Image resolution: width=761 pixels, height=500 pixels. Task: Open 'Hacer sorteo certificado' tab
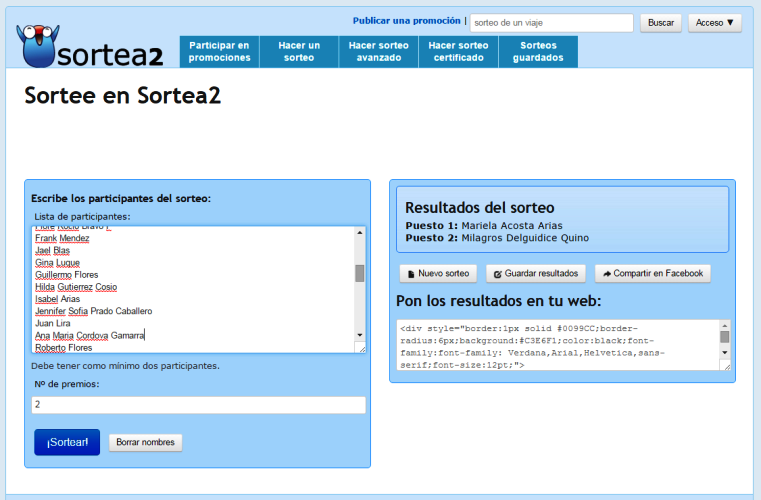458,51
